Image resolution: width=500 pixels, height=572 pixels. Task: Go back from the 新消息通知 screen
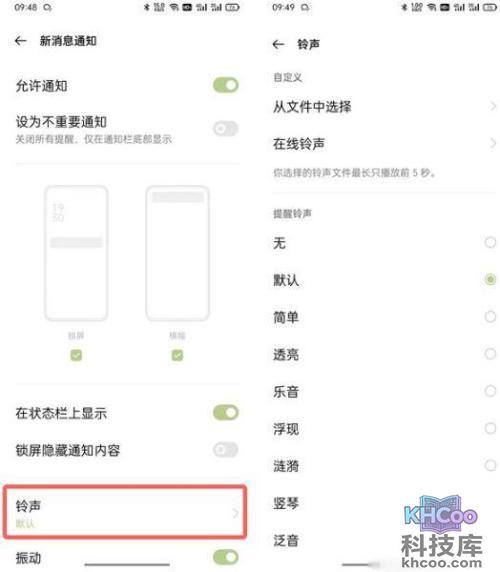pos(21,40)
